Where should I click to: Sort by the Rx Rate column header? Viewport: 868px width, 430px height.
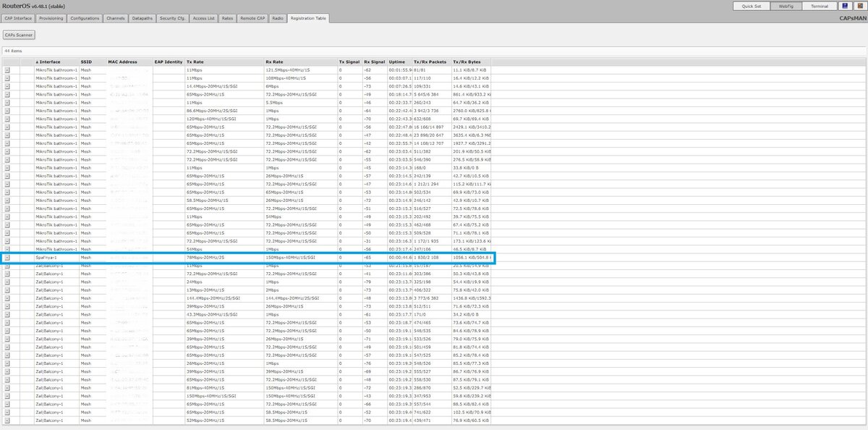click(300, 62)
